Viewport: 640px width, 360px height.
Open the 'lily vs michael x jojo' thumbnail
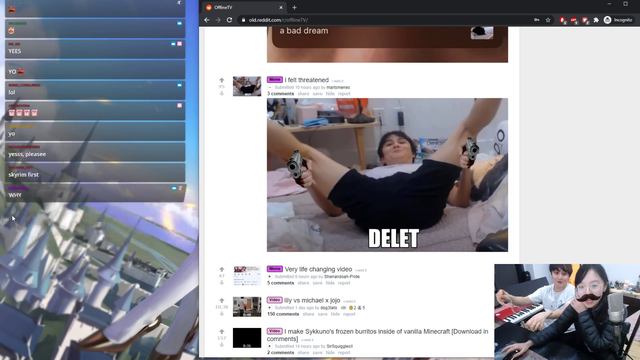[247, 307]
